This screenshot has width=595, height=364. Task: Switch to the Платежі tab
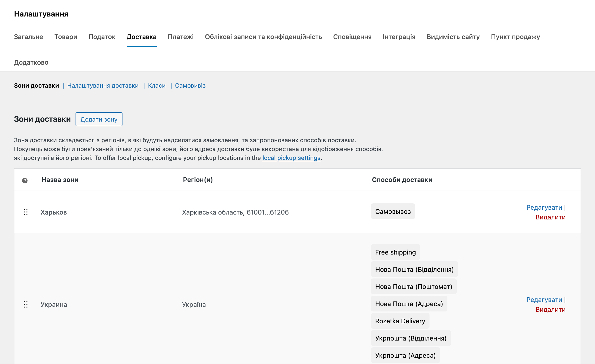pos(181,37)
